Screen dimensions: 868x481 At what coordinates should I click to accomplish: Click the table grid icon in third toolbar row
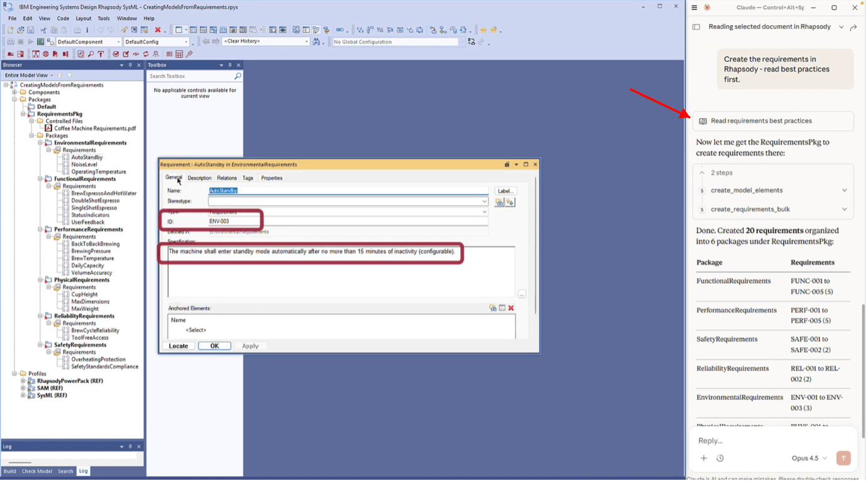coord(179,54)
